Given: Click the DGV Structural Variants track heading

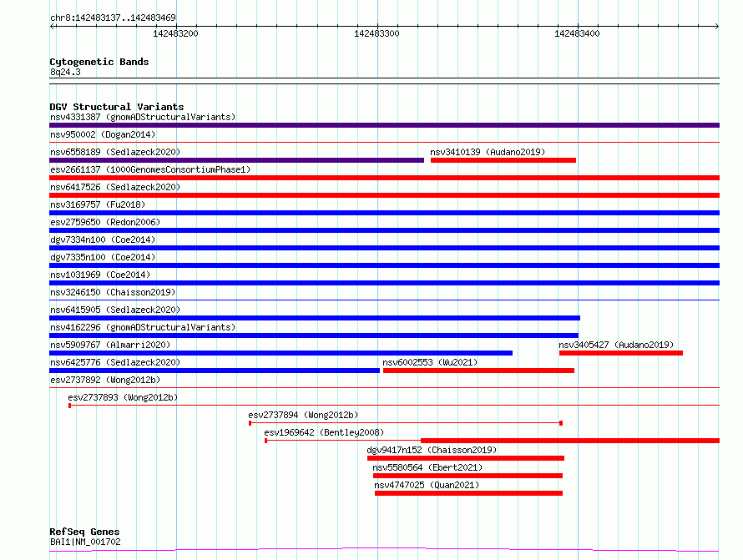Looking at the screenshot, I should (x=117, y=107).
